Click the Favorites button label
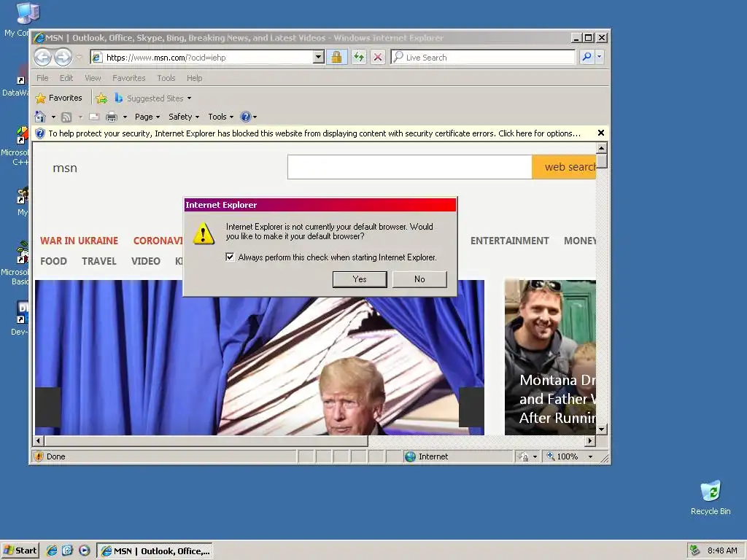 tap(65, 98)
